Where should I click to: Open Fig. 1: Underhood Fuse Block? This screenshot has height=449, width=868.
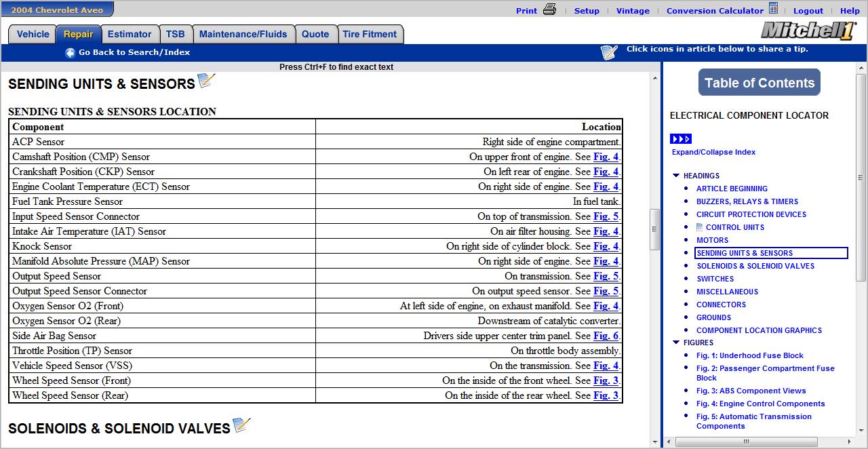coord(749,355)
